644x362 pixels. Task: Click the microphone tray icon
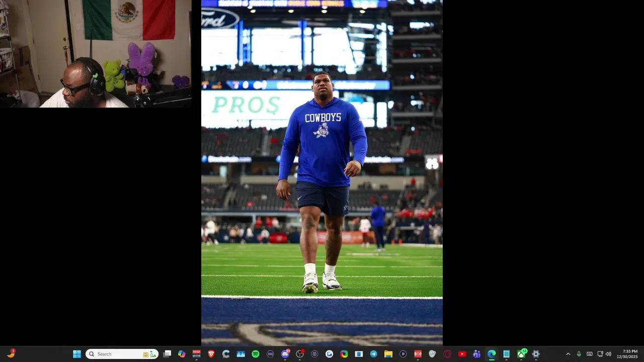point(579,354)
